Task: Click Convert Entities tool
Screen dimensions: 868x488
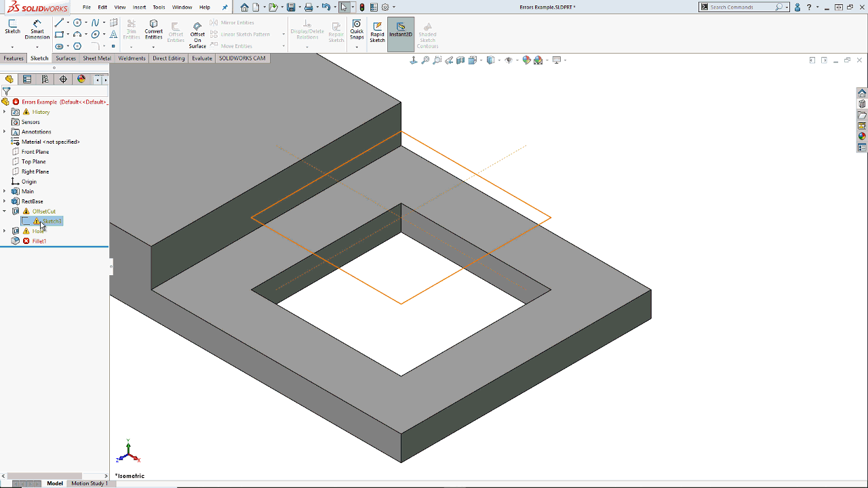Action: [x=154, y=29]
